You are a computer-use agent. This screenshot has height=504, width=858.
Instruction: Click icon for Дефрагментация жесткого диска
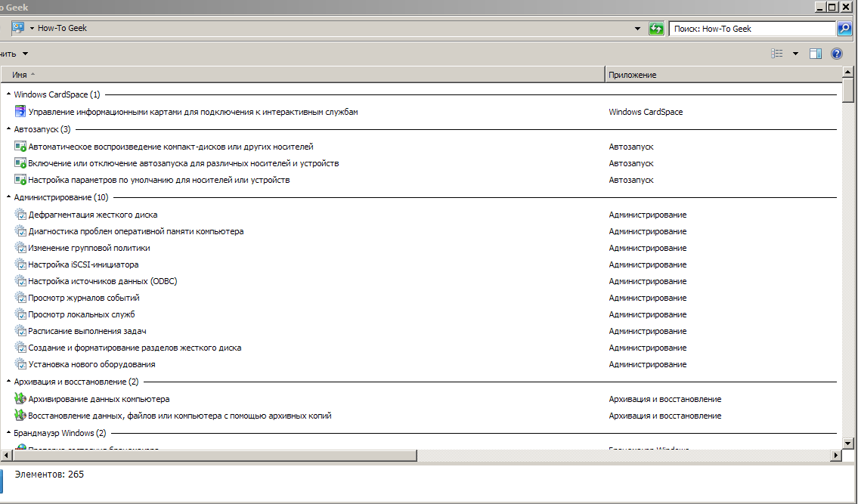pyautogui.click(x=20, y=215)
